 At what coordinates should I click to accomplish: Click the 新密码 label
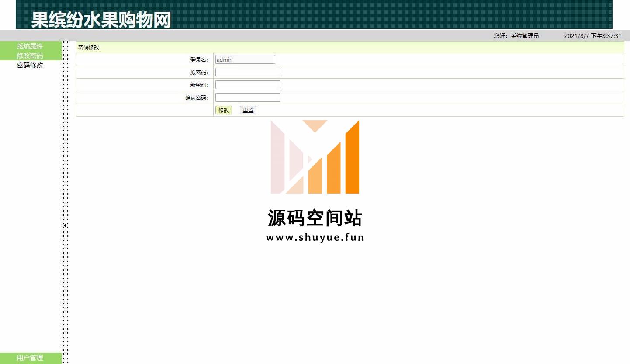[x=199, y=85]
